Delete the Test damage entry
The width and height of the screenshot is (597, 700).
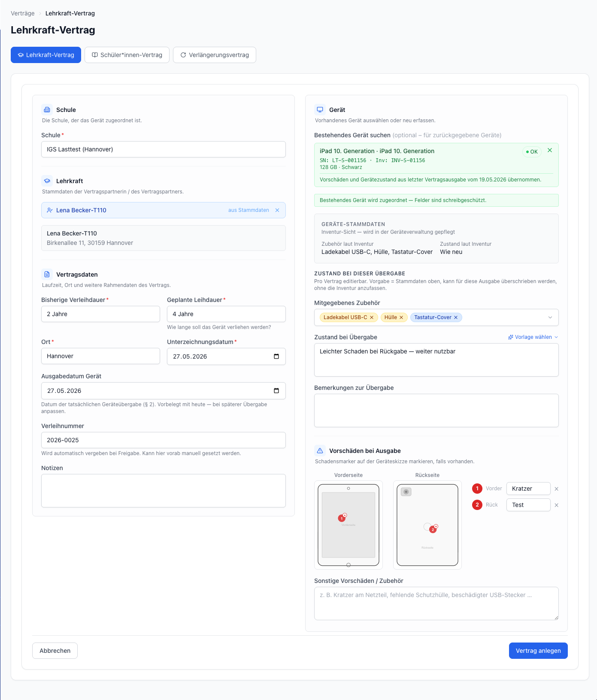tap(557, 505)
